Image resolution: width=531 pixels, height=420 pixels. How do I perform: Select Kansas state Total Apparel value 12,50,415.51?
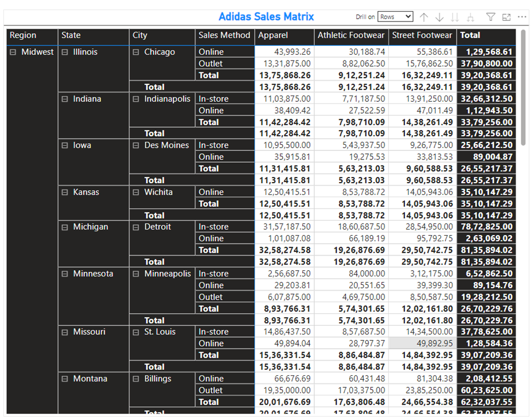(x=285, y=215)
